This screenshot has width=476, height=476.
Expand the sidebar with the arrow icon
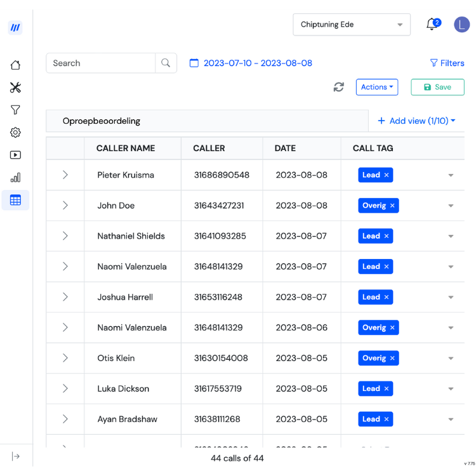click(x=15, y=456)
